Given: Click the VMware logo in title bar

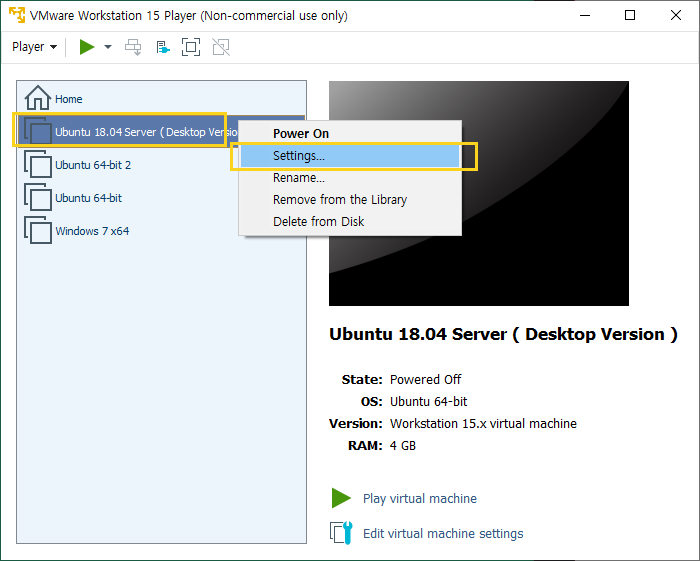Looking at the screenshot, I should pos(17,15).
